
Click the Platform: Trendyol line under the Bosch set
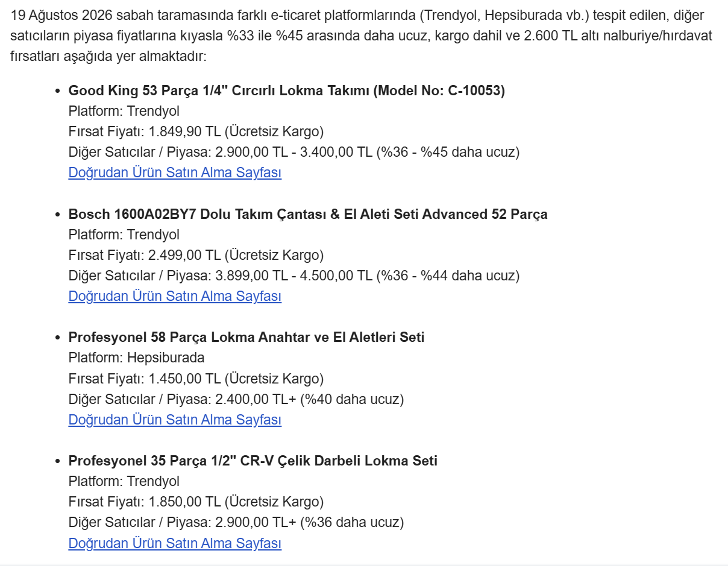(124, 235)
